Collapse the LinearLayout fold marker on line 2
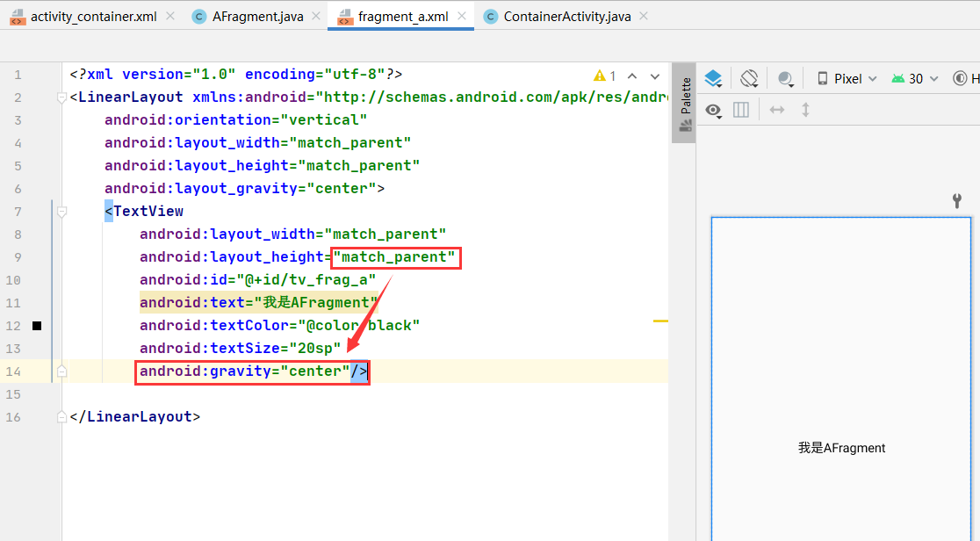 coord(61,97)
